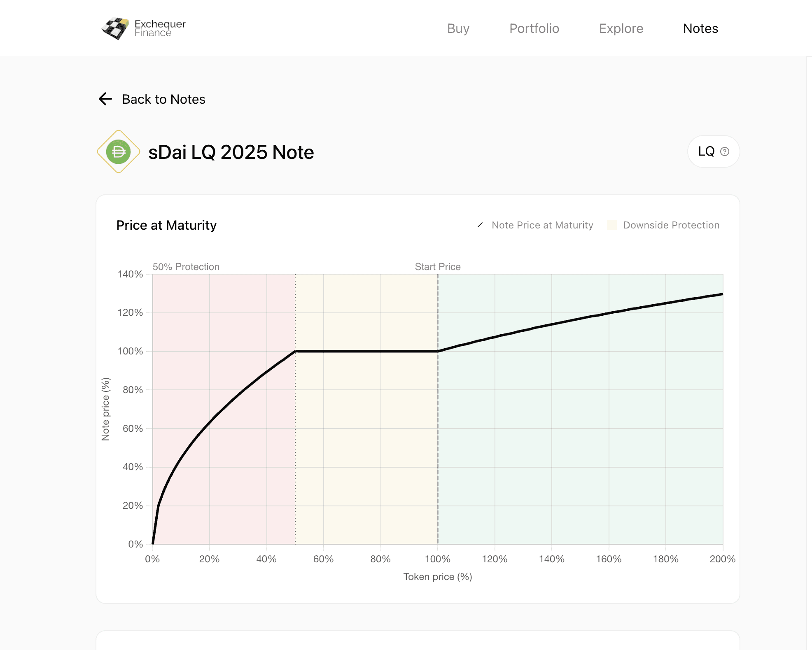Screen dimensions: 812x650
Task: Click the Note Price at Maturity line icon
Action: [x=480, y=225]
